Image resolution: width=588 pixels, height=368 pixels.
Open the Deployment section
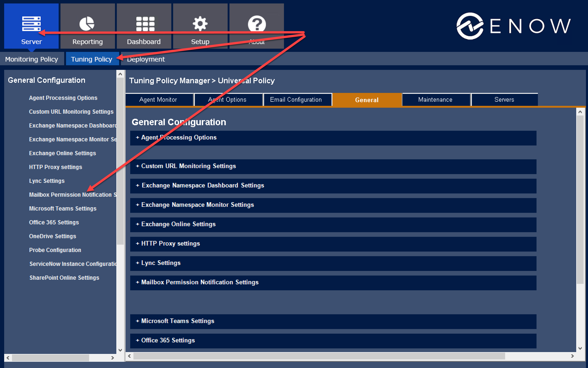145,59
